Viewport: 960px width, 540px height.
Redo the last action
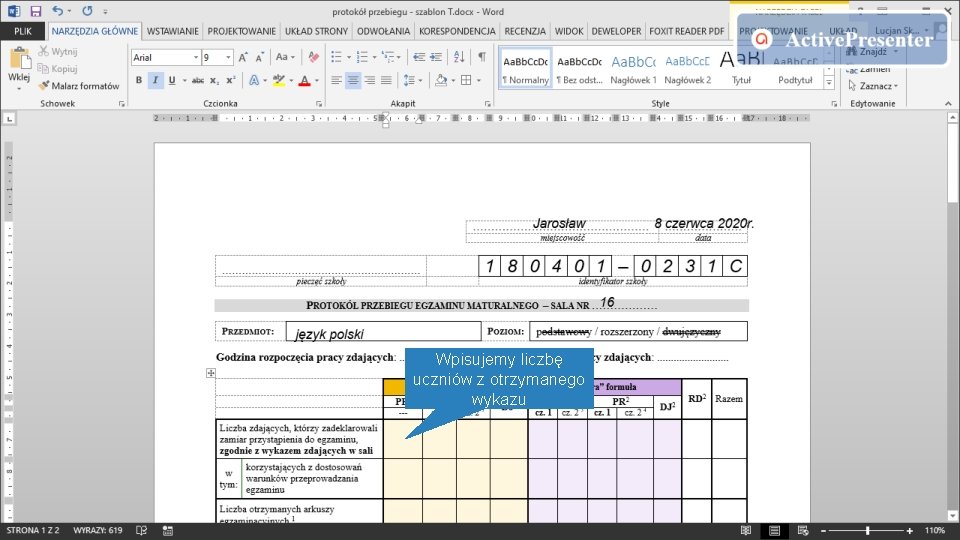(88, 11)
